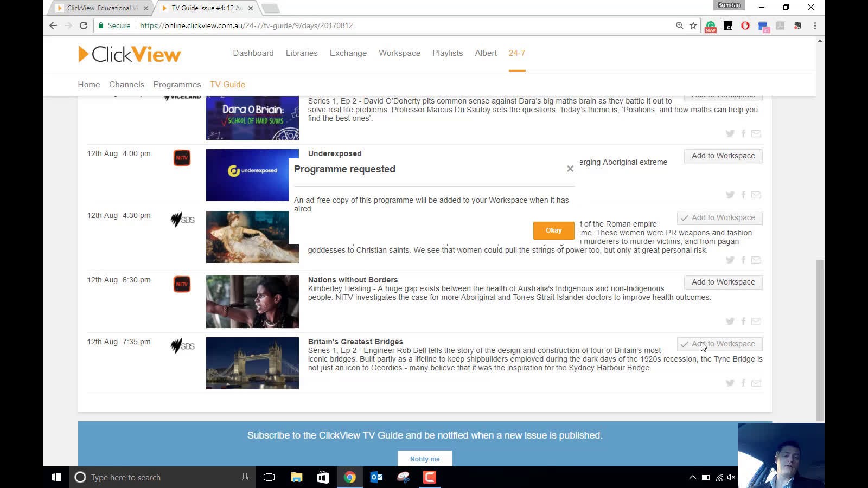Close the Programme requested dialog
This screenshot has width=868, height=488.
point(570,169)
